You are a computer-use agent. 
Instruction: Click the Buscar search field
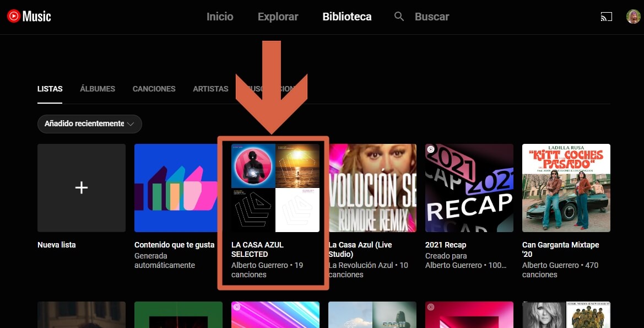(432, 17)
